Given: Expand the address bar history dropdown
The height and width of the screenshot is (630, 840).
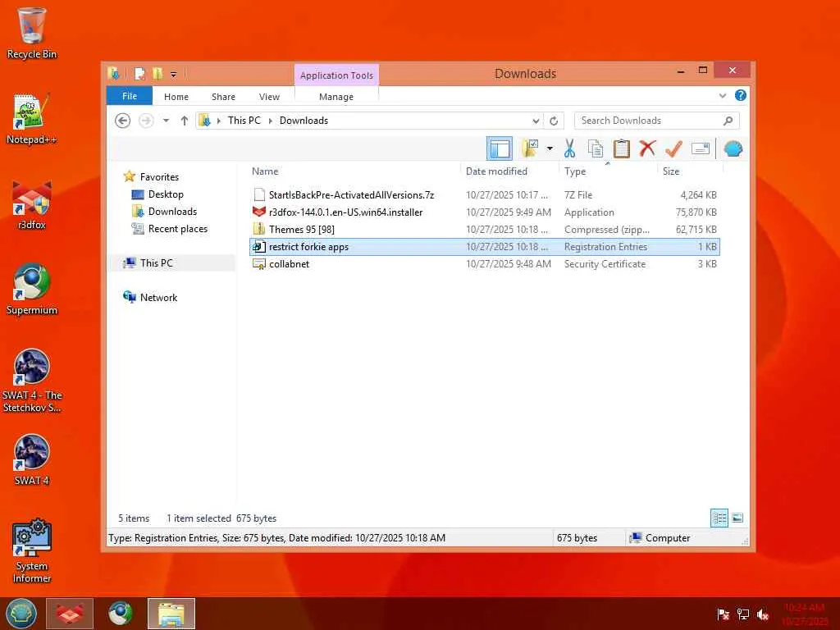Looking at the screenshot, I should pos(535,121).
